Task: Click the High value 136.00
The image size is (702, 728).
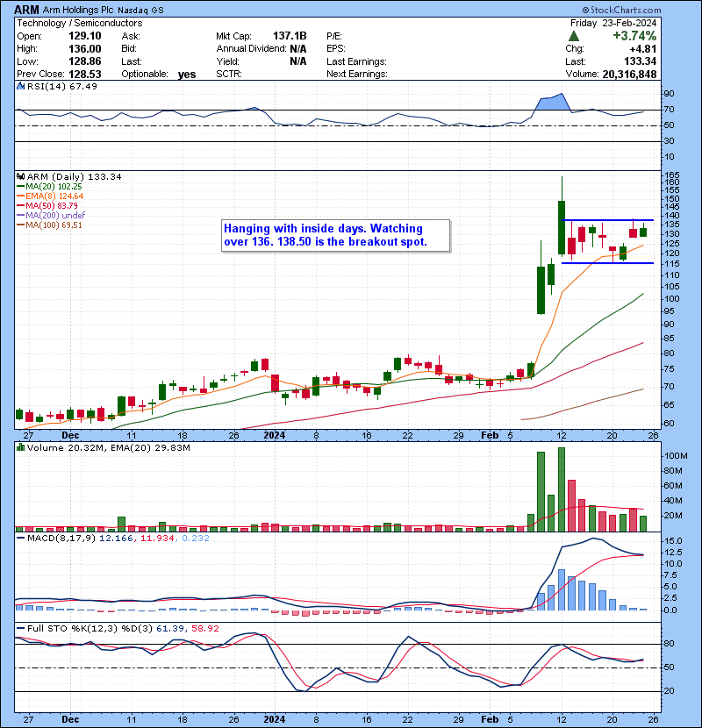Action: pyautogui.click(x=84, y=48)
